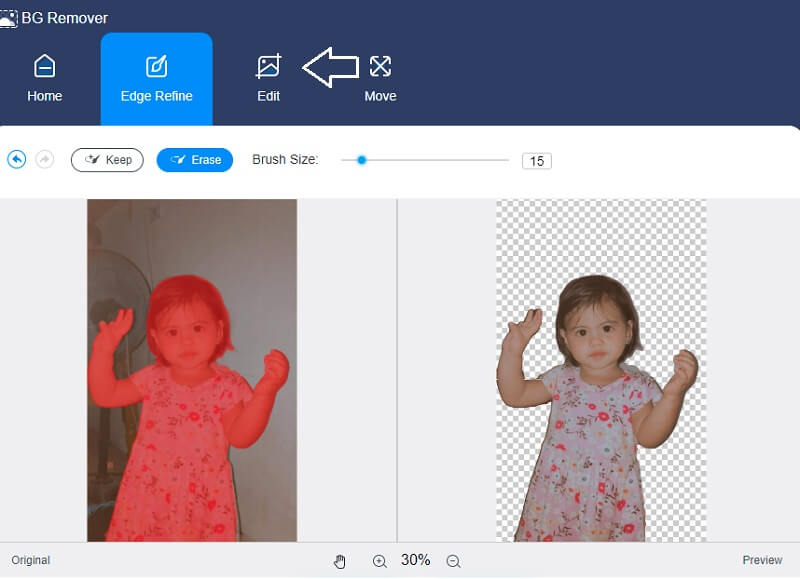
Task: Click the Edit image icon
Action: tap(268, 66)
